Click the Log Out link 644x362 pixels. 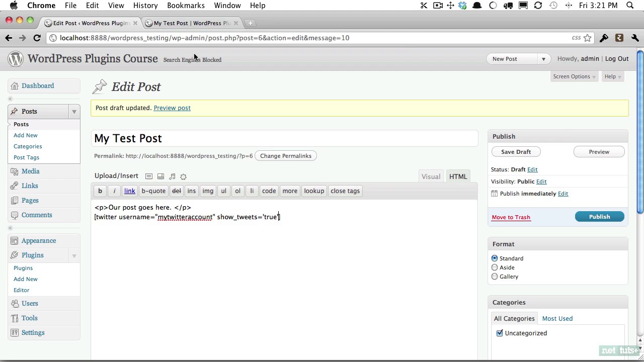[617, 59]
